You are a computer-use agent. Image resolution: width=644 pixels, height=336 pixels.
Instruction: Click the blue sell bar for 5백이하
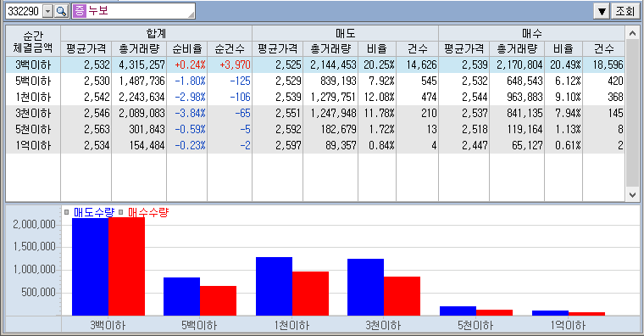coord(182,296)
